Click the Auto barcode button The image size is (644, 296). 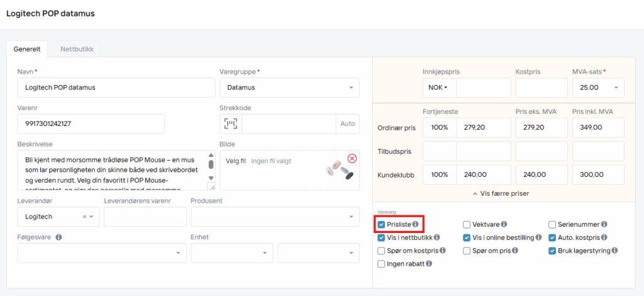tap(348, 123)
